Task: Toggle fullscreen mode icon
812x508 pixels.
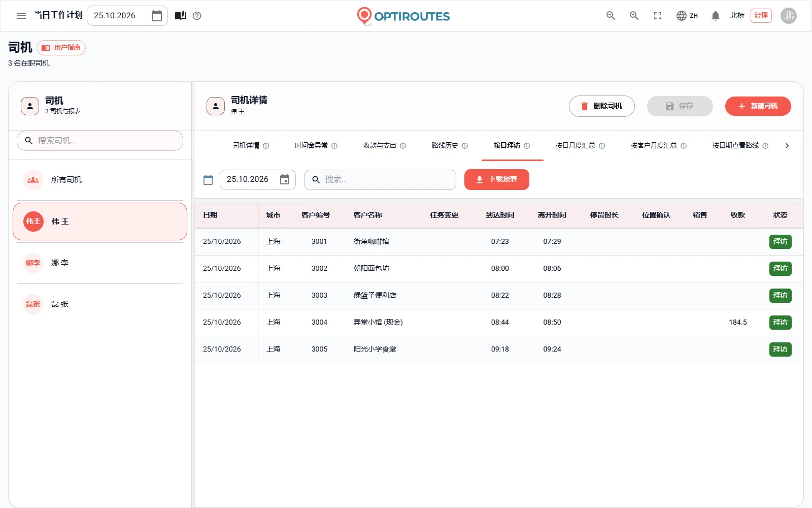Action: [x=658, y=16]
